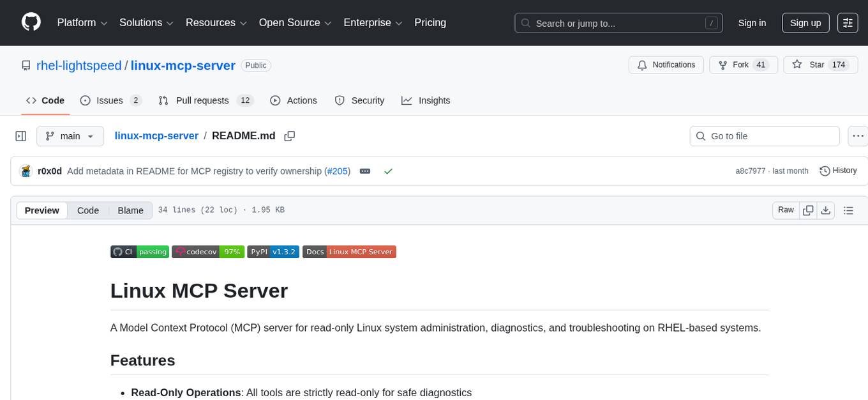This screenshot has height=400, width=868.
Task: Switch to the Blame view tab
Action: click(x=130, y=210)
